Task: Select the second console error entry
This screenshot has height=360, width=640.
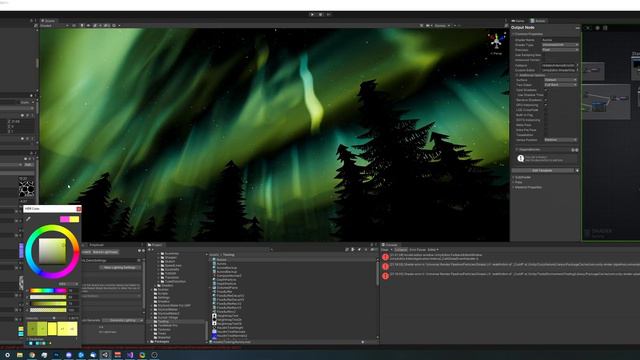Action: tap(510, 266)
